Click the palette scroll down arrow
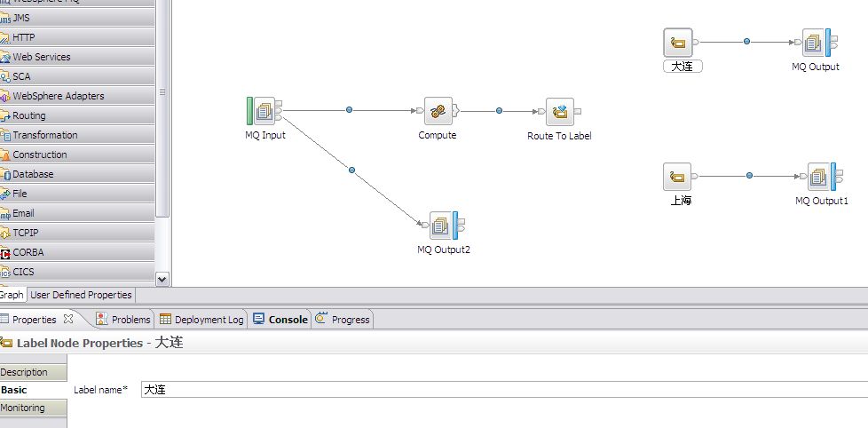The height and width of the screenshot is (428, 868). 162,280
